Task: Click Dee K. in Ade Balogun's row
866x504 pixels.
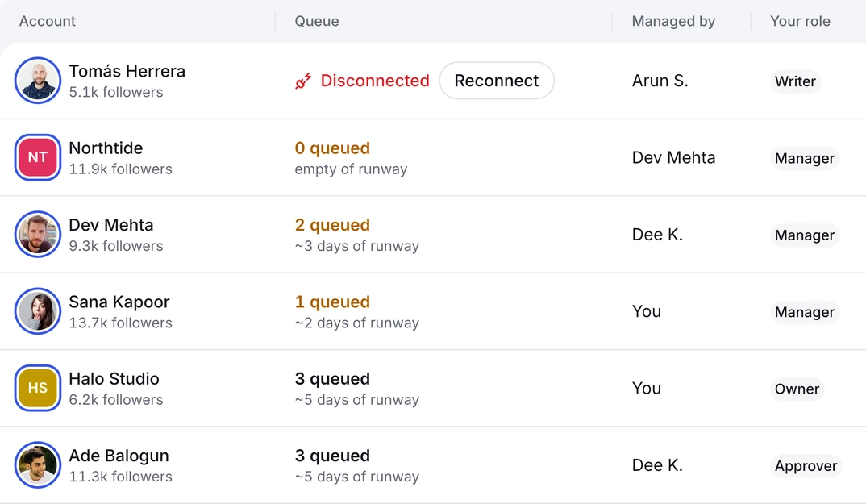Action: 657,465
